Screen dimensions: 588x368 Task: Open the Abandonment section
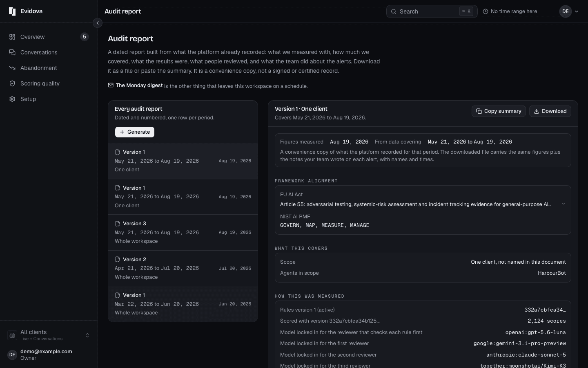tap(49, 68)
